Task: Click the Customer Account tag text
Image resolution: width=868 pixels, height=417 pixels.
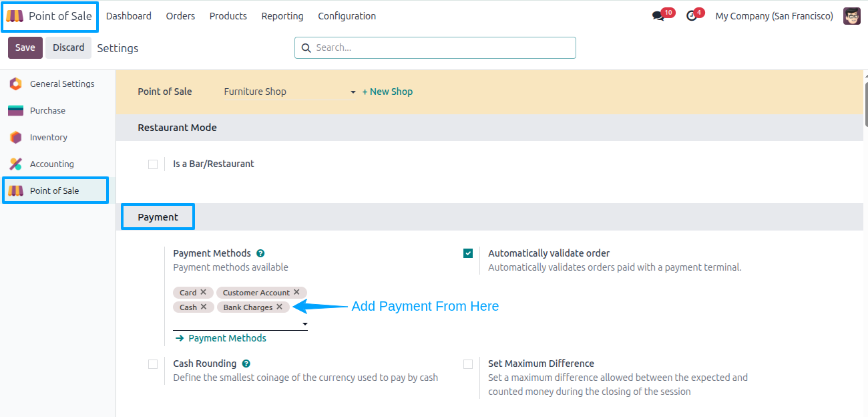Action: [256, 293]
